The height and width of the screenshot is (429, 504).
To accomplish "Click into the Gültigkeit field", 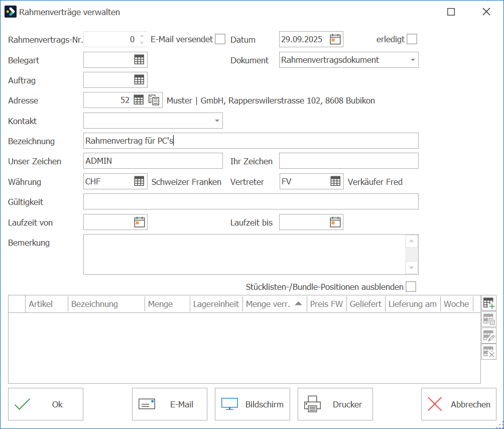I will pyautogui.click(x=250, y=201).
